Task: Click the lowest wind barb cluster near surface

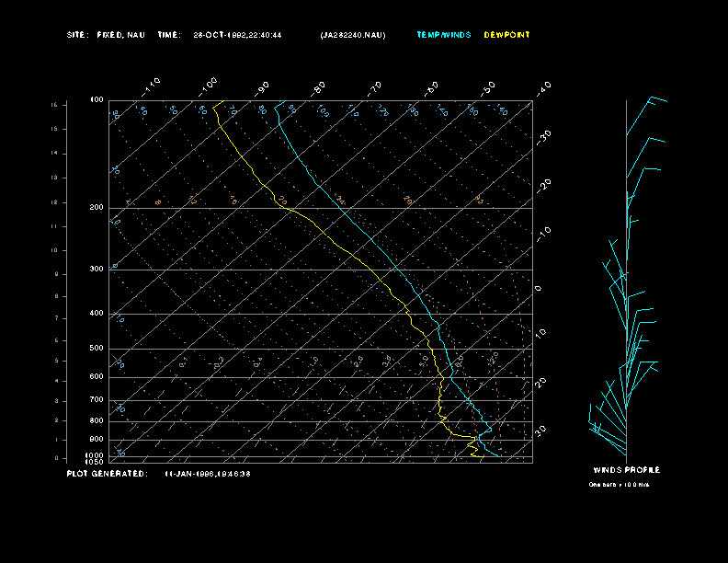Action: coord(607,428)
